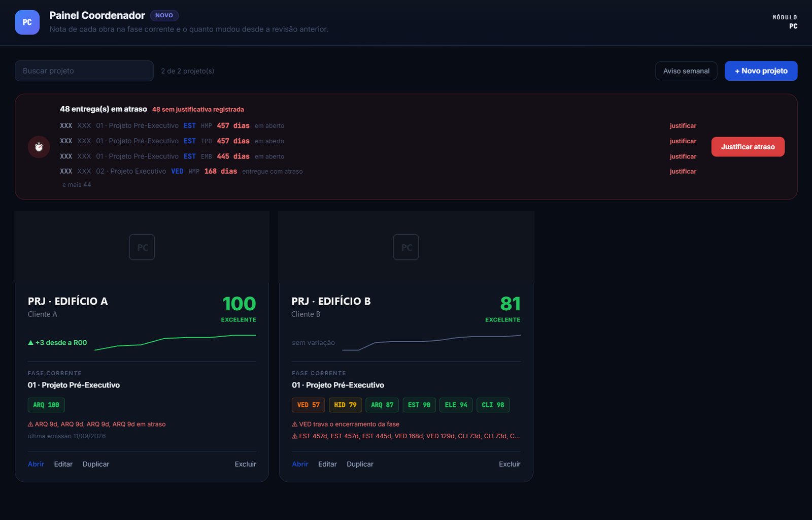Click Excluir on Edifício A card
This screenshot has height=520, width=812.
[246, 464]
